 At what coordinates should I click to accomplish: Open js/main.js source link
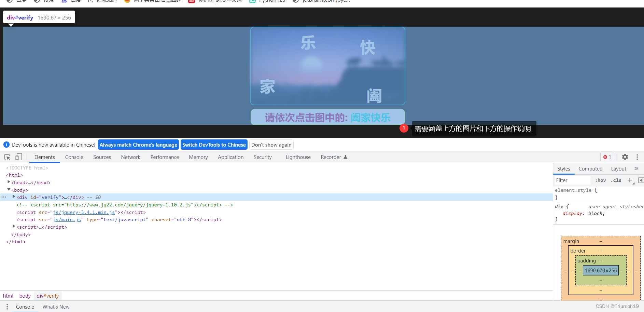point(67,219)
